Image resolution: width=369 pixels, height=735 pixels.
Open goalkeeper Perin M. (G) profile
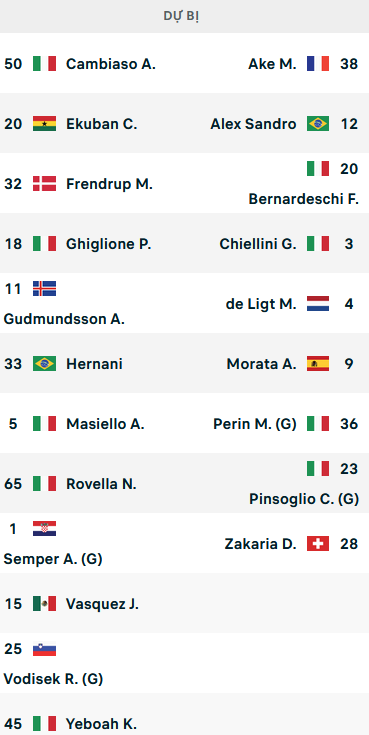tap(255, 424)
